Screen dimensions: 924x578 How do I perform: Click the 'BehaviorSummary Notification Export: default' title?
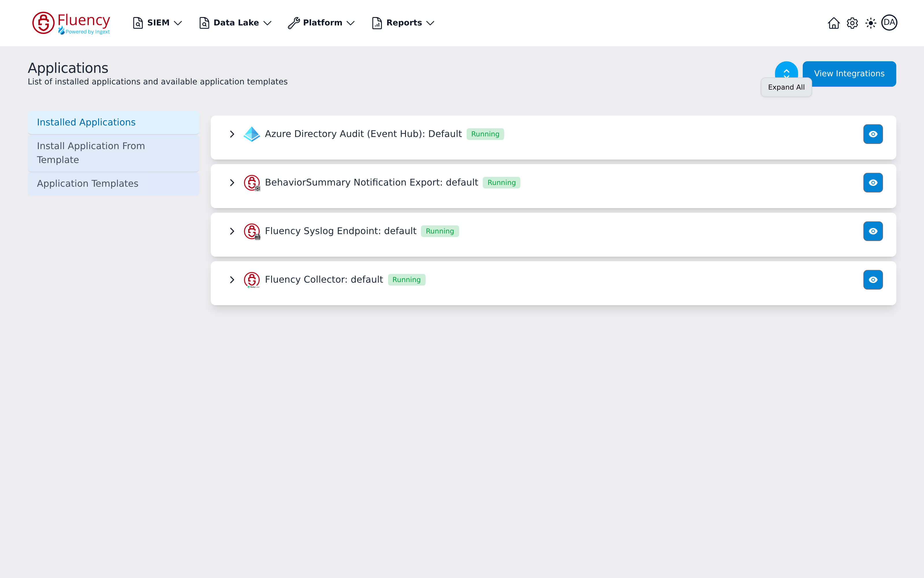tap(372, 183)
